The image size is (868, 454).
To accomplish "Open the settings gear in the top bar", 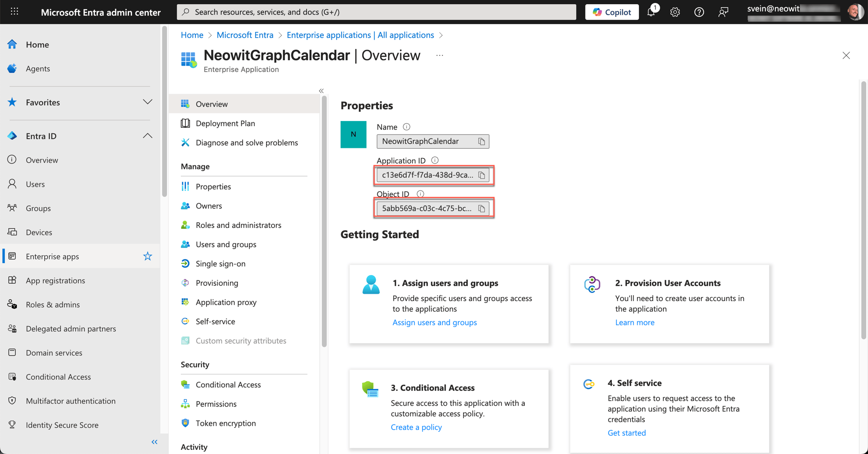I will click(x=675, y=12).
